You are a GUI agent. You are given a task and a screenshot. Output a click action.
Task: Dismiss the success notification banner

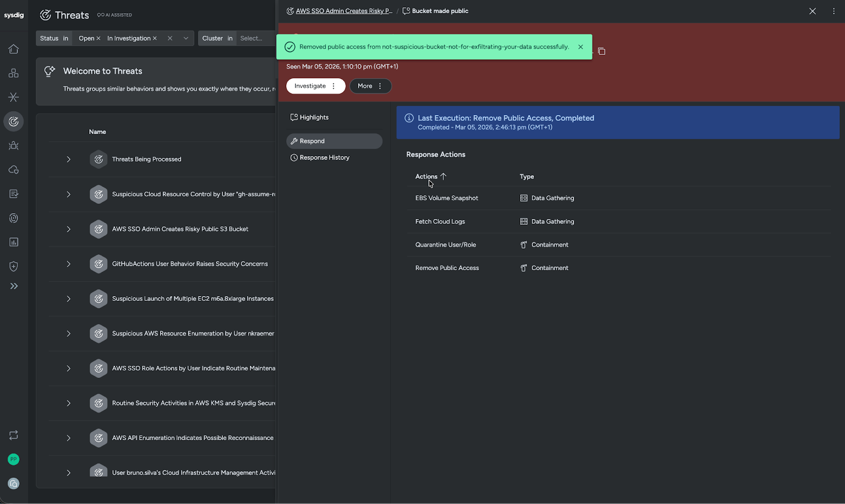[x=580, y=47]
